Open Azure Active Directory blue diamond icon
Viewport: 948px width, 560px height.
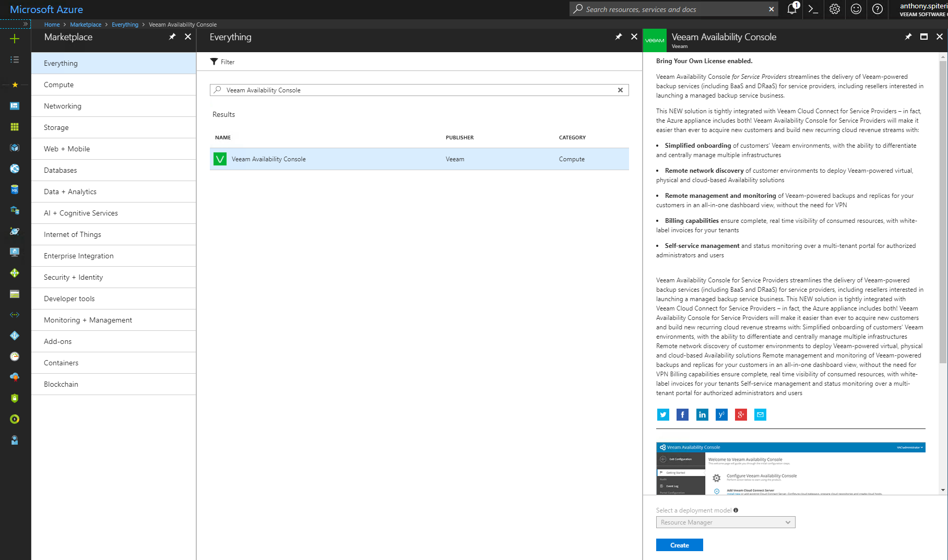point(15,336)
